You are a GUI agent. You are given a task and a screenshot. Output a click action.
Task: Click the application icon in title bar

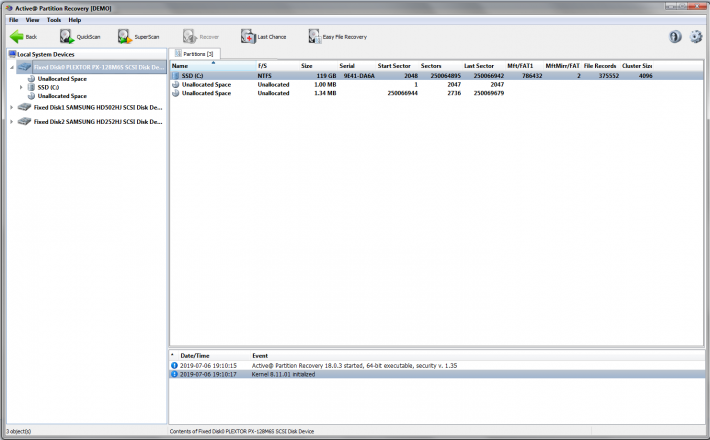click(x=9, y=8)
